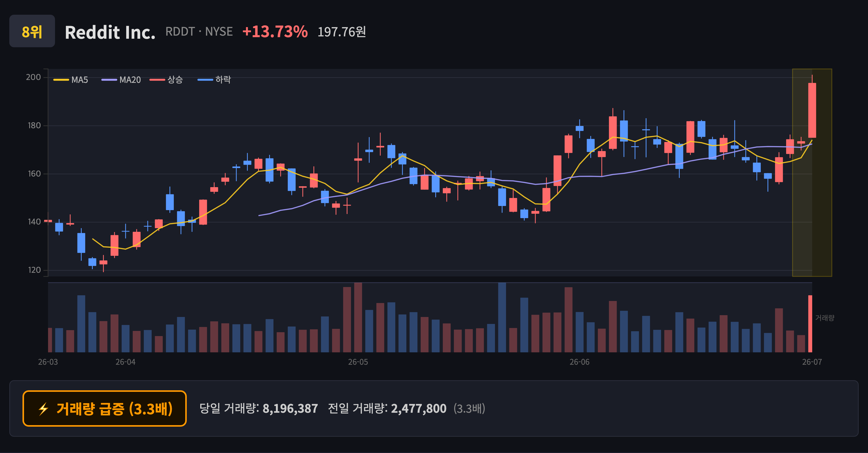Click the RDDT · NYSE ticker label
The image size is (868, 453).
coord(199,32)
